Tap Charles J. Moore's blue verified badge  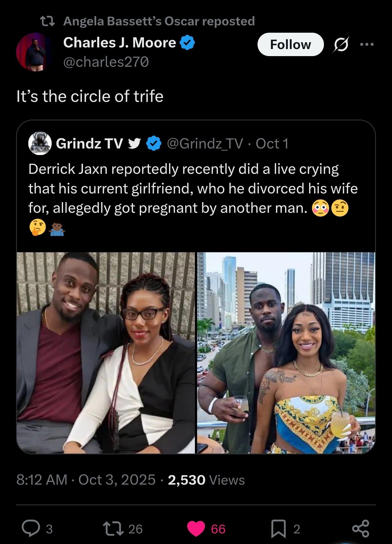(x=187, y=43)
